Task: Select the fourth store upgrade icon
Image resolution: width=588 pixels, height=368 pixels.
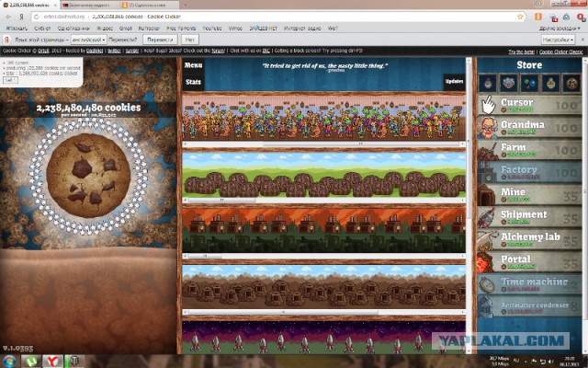Action: tap(550, 84)
